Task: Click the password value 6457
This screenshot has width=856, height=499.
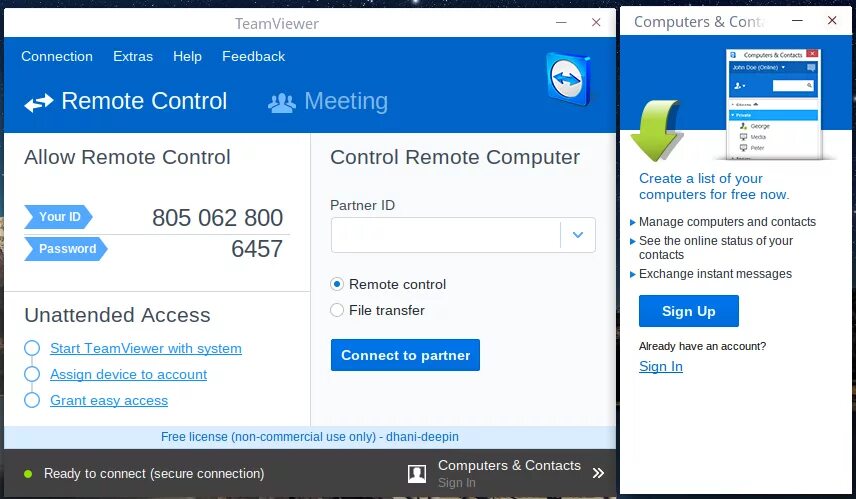Action: pyautogui.click(x=257, y=249)
